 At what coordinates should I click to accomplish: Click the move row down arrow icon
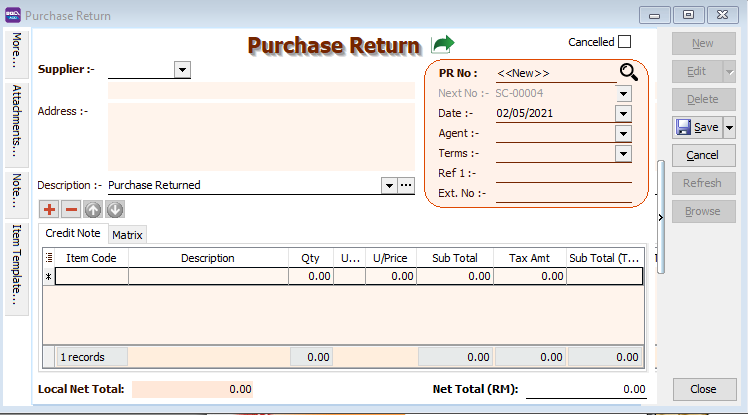click(x=115, y=210)
